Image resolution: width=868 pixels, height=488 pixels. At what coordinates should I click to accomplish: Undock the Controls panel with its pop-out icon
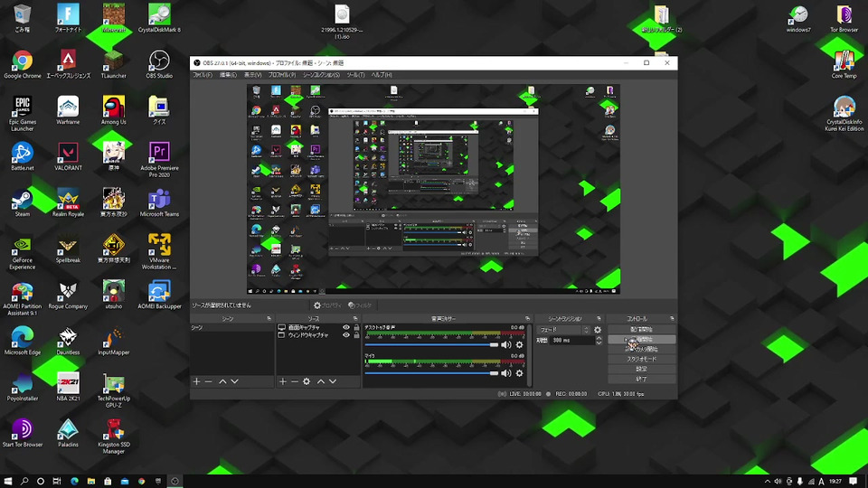click(x=672, y=319)
